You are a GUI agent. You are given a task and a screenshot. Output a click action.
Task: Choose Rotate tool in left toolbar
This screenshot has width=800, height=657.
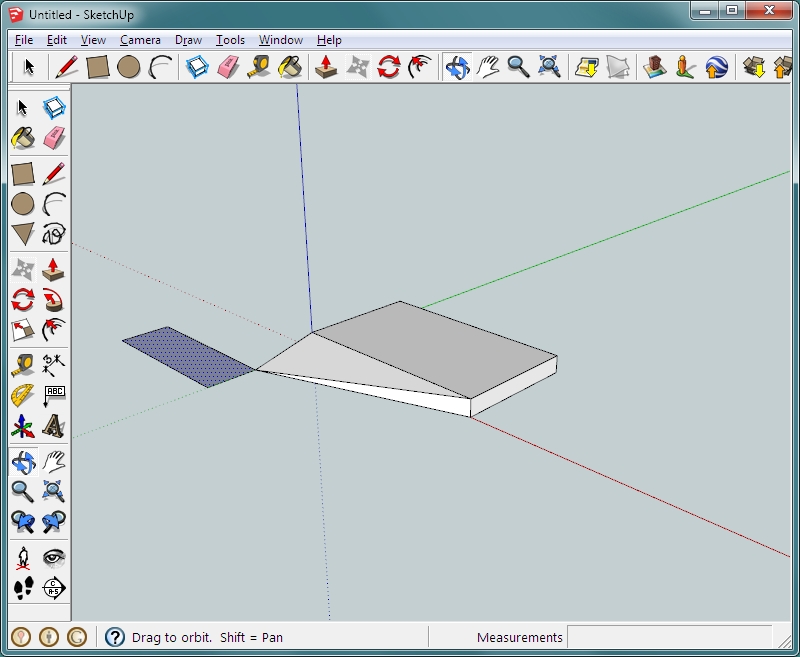point(22,300)
